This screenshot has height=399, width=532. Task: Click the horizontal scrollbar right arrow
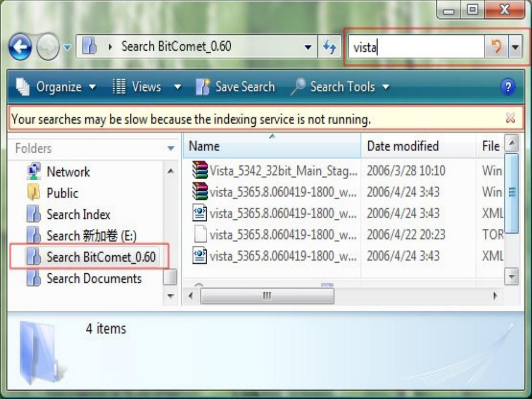tap(495, 296)
